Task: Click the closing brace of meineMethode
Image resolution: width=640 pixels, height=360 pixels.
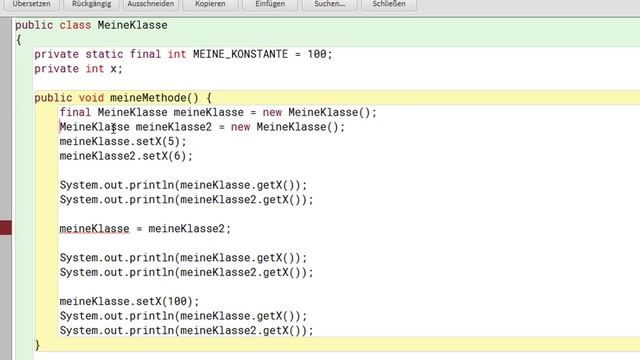Action: pyautogui.click(x=37, y=345)
